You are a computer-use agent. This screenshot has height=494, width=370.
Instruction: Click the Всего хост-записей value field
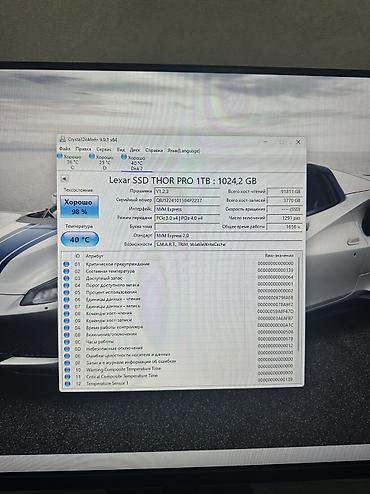[285, 200]
